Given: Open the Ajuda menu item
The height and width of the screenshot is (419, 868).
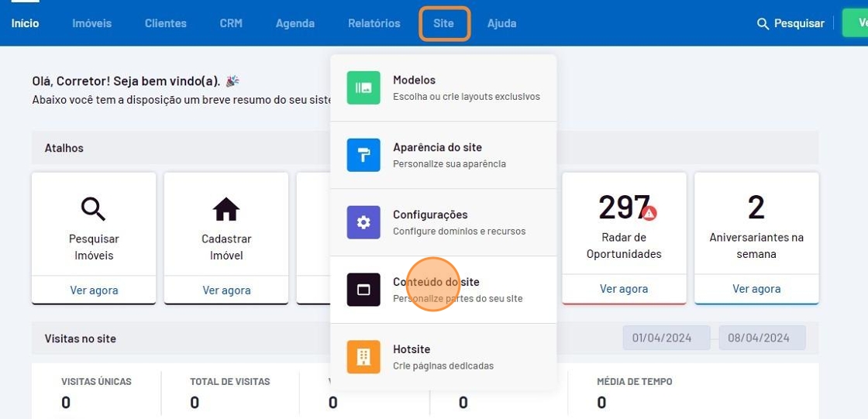Looking at the screenshot, I should point(501,24).
